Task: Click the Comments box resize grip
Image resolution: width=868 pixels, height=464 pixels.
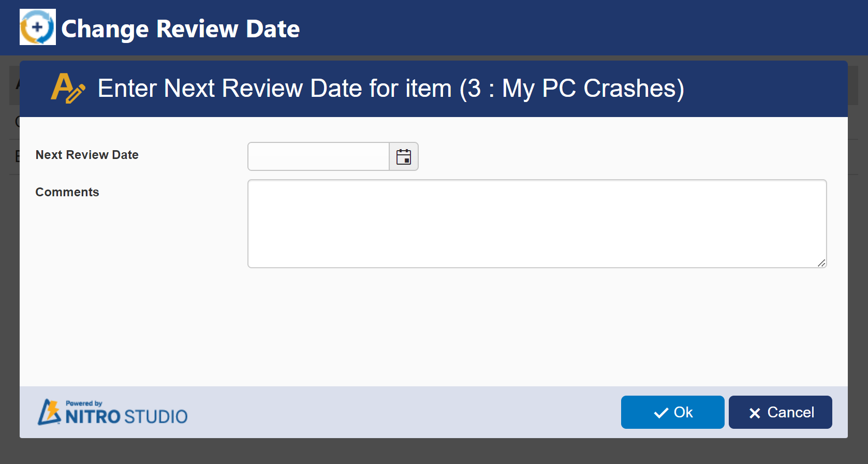Action: [821, 263]
